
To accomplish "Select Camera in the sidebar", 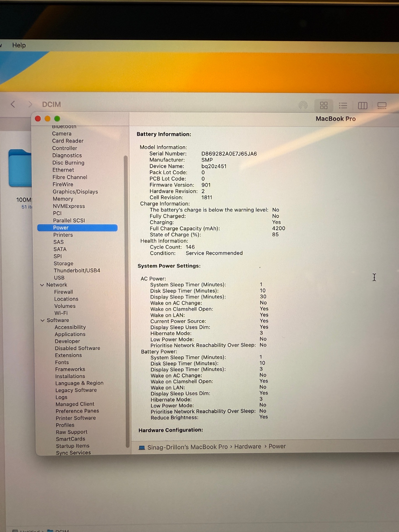I will 62,134.
